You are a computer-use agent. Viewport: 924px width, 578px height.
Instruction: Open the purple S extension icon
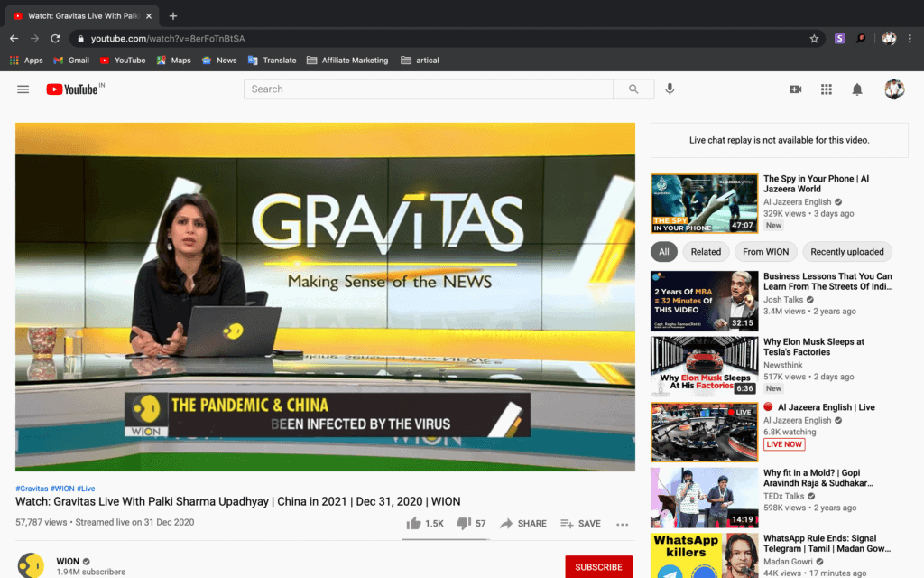[x=840, y=38]
